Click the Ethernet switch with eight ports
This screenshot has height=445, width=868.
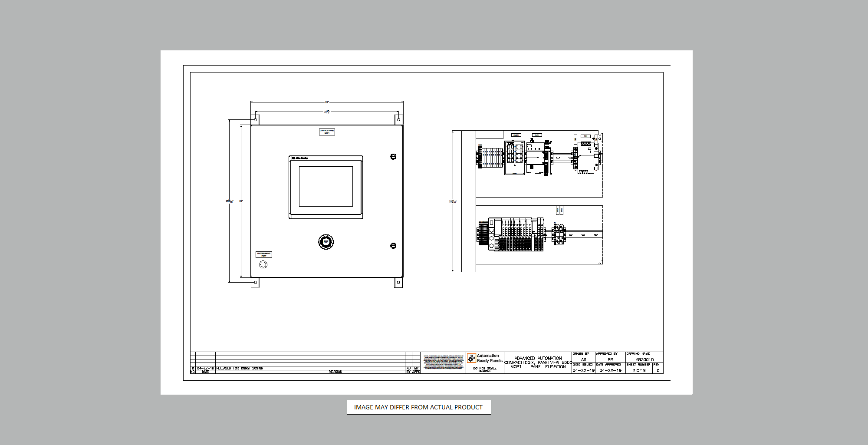pos(515,157)
